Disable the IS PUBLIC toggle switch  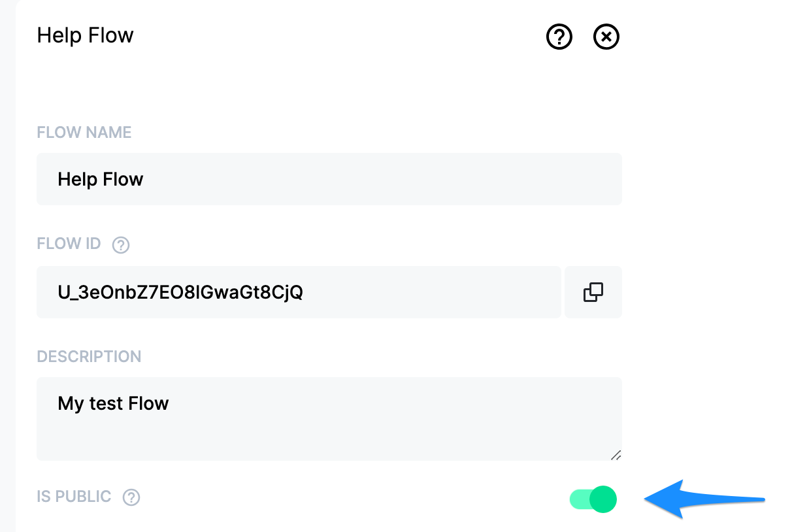point(593,499)
